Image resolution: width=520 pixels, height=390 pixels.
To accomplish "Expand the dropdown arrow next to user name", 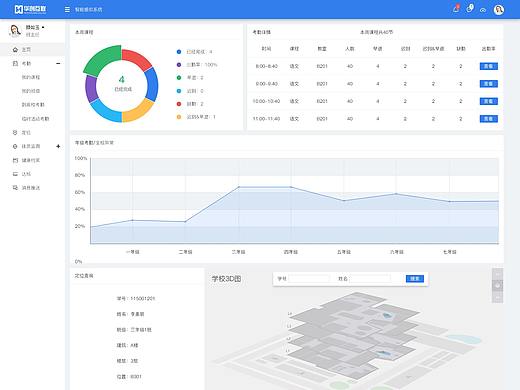I will [x=43, y=27].
